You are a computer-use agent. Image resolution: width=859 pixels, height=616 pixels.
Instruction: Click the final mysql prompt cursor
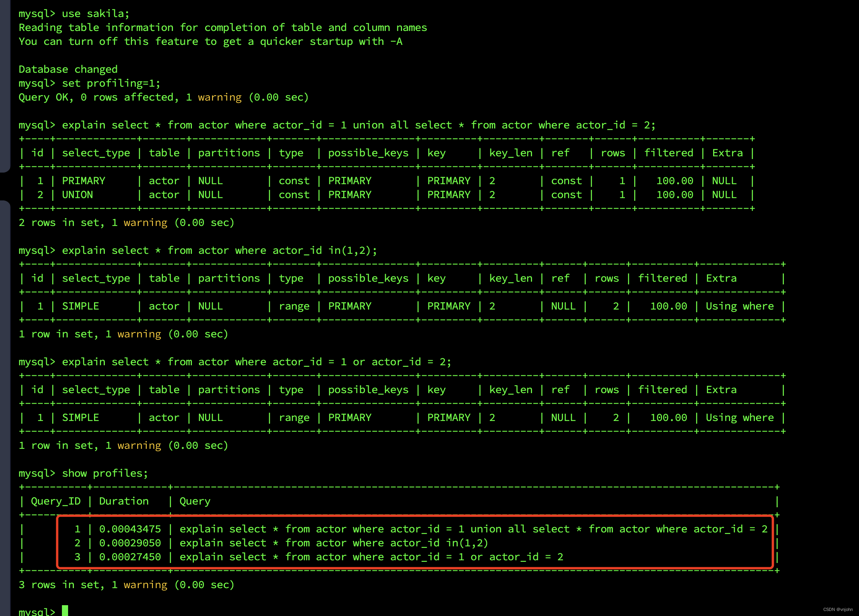[65, 611]
